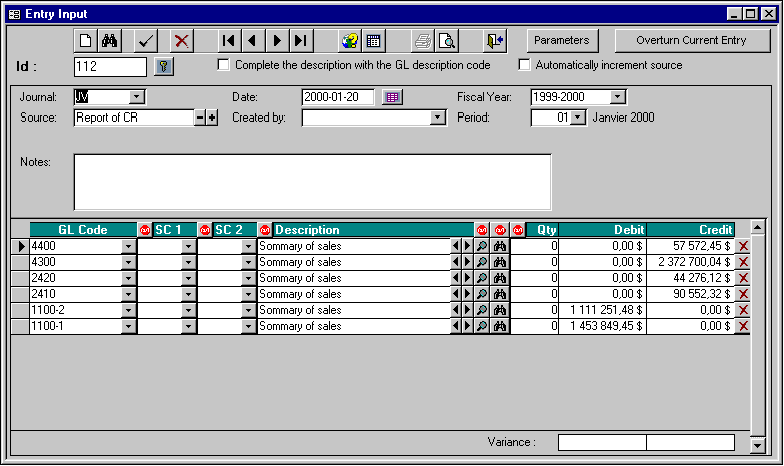Open the print preview icon
This screenshot has width=784, height=466.
447,41
